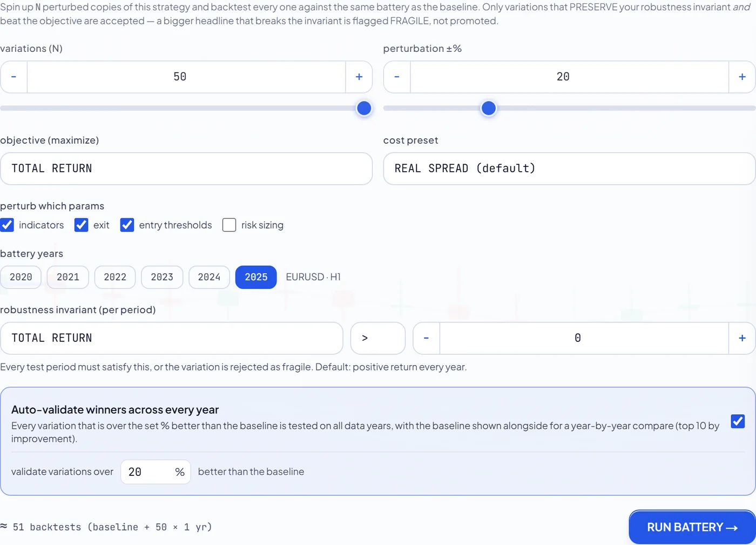Select battery year 2020
The width and height of the screenshot is (756, 545).
click(x=21, y=277)
